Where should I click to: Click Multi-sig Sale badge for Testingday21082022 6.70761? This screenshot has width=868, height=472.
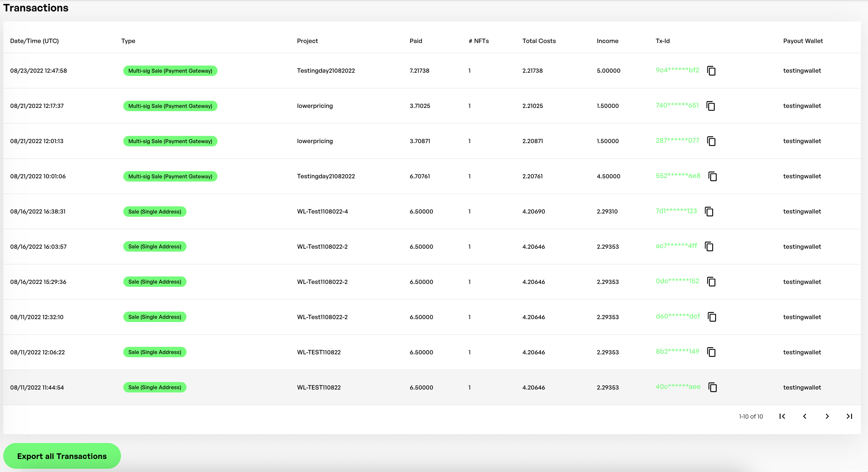pyautogui.click(x=170, y=176)
